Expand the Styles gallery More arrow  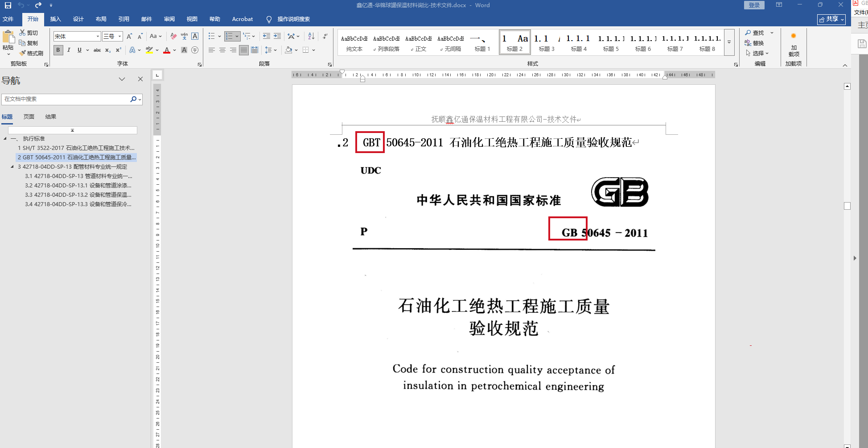729,42
